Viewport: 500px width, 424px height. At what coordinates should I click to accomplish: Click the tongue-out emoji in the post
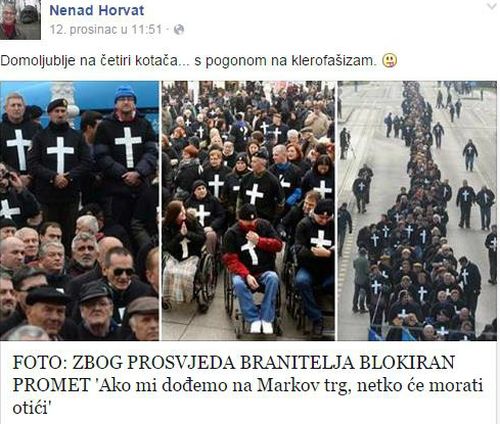pos(389,61)
